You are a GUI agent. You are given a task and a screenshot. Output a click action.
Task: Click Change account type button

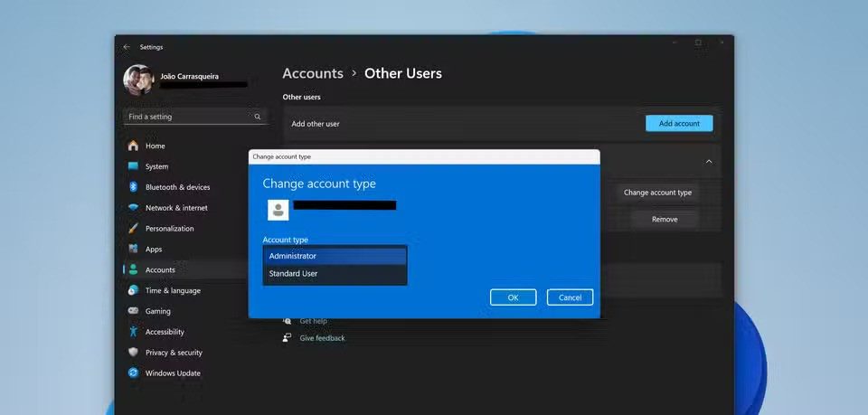657,193
